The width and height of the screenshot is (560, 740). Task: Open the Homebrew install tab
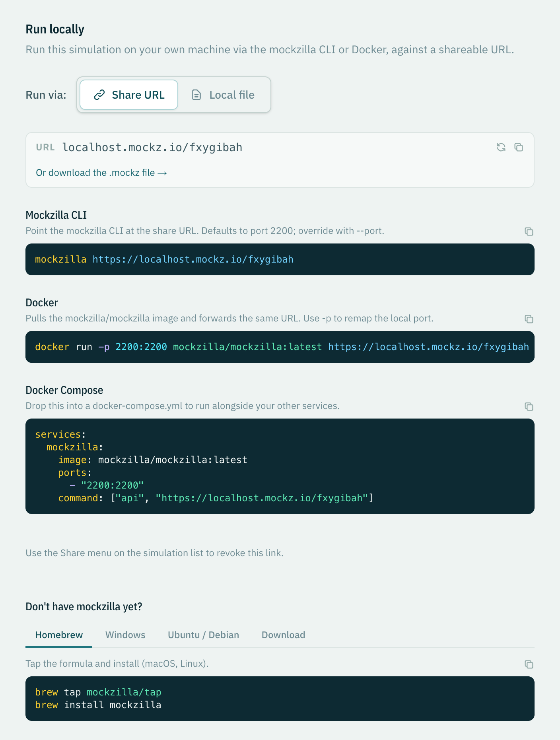pyautogui.click(x=59, y=635)
